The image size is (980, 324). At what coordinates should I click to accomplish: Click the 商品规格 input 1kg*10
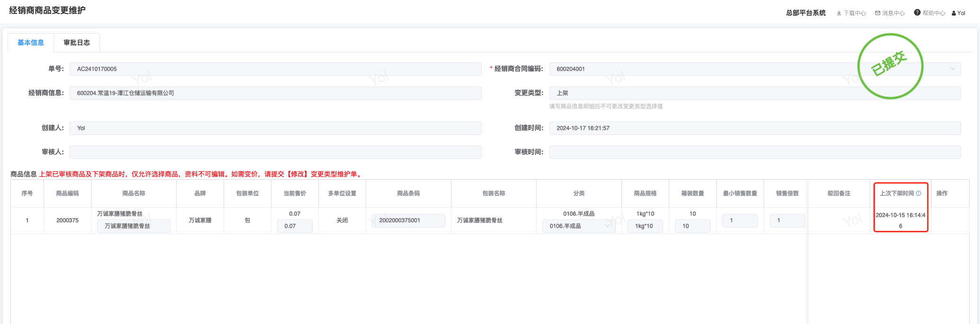645,226
